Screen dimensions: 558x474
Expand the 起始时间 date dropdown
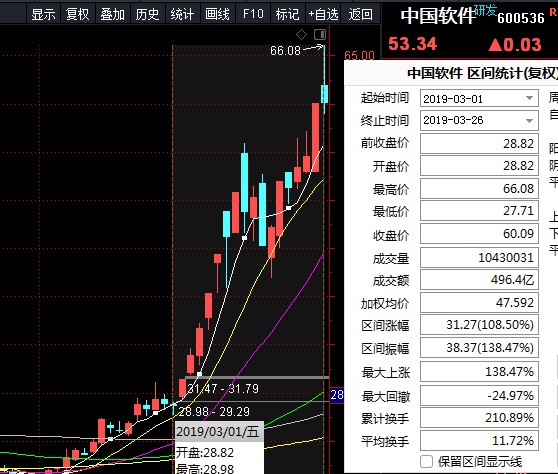pos(530,98)
